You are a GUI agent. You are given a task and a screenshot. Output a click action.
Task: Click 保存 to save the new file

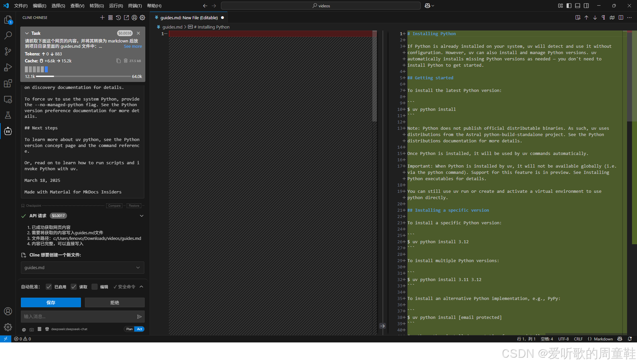click(x=51, y=303)
